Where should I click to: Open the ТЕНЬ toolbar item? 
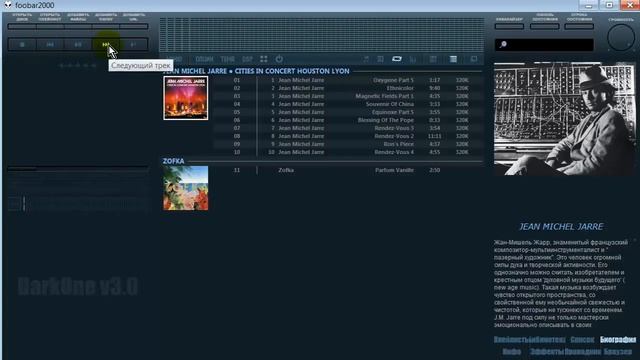click(228, 59)
